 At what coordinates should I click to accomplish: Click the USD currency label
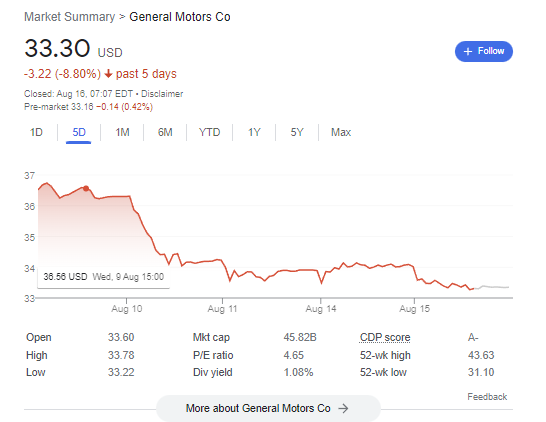(110, 53)
